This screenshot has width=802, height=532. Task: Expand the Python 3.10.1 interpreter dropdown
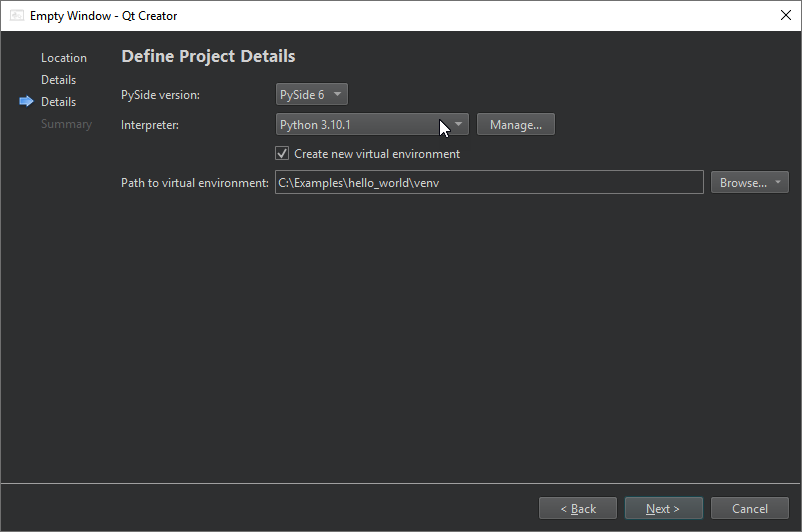(x=458, y=125)
